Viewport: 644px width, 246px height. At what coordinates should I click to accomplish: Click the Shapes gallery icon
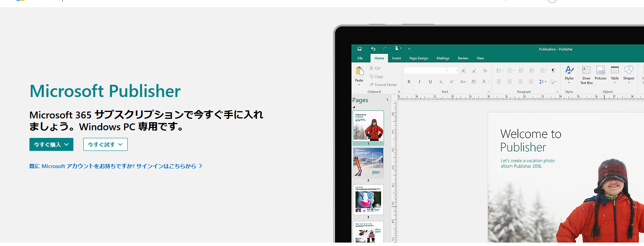point(629,74)
